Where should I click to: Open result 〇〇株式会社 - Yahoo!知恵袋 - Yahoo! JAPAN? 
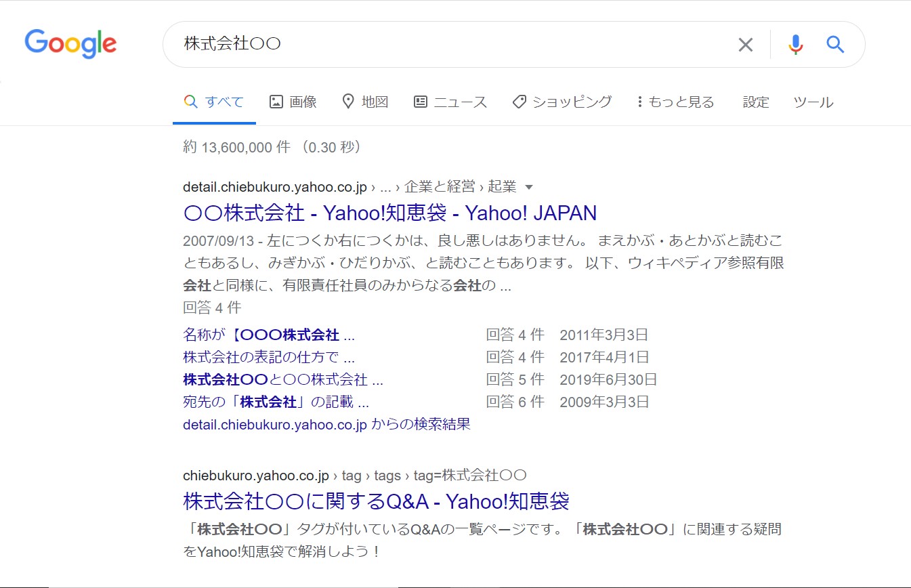point(390,213)
